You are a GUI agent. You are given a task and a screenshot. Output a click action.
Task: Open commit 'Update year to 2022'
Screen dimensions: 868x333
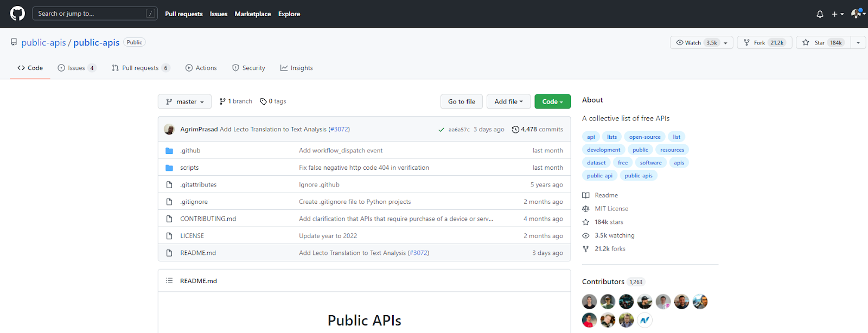[328, 236]
